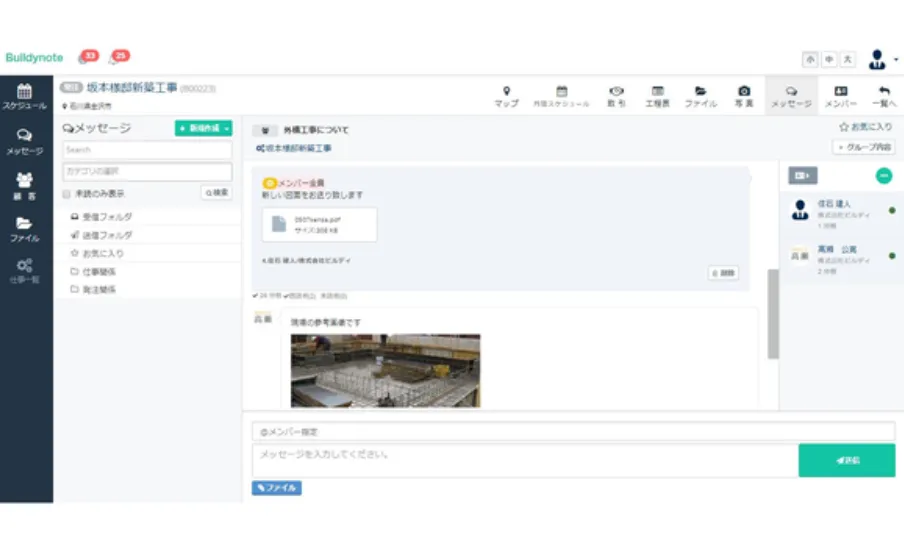Click the yellow メンバー全員 mention badge
The image size is (904, 542).
(293, 183)
